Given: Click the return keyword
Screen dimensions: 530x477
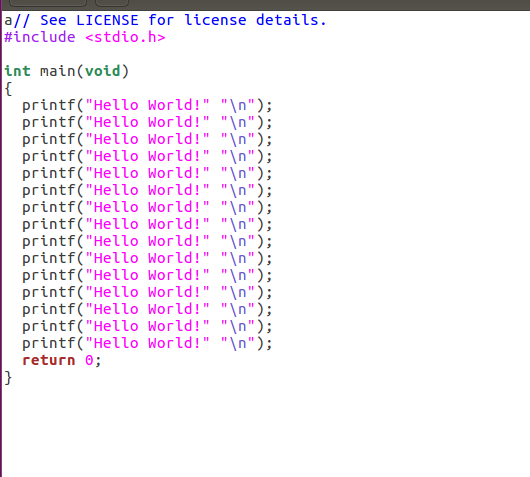Looking at the screenshot, I should click(x=48, y=360).
